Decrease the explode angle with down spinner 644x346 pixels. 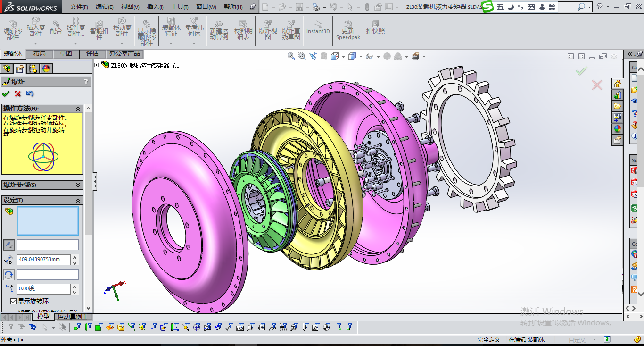click(75, 292)
